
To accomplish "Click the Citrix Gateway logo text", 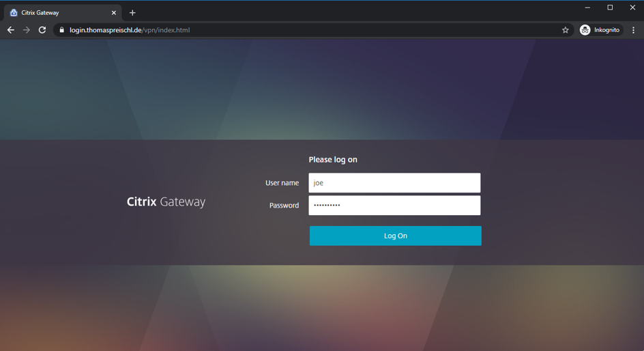I will click(166, 202).
